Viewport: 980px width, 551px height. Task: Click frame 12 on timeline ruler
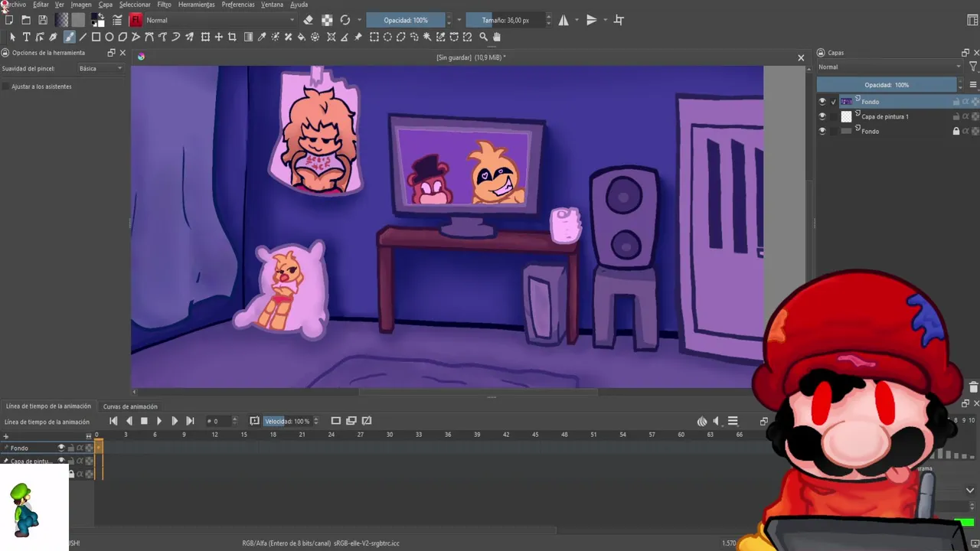tap(214, 435)
